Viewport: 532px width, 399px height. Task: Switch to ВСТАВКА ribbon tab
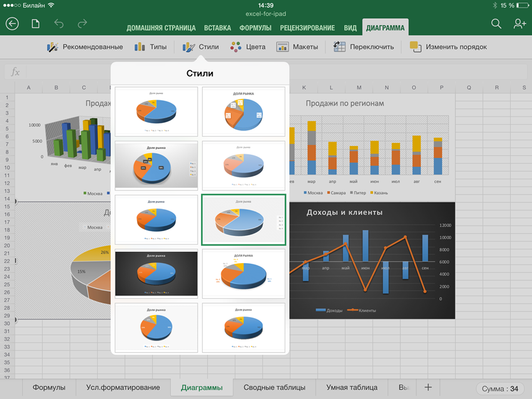(x=217, y=28)
